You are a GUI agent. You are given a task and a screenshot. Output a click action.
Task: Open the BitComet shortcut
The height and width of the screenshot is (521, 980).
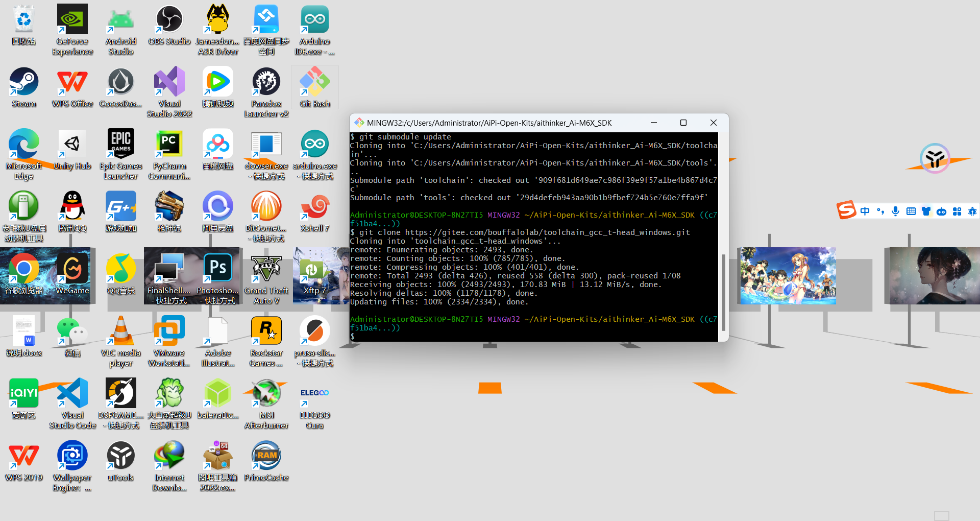click(266, 217)
